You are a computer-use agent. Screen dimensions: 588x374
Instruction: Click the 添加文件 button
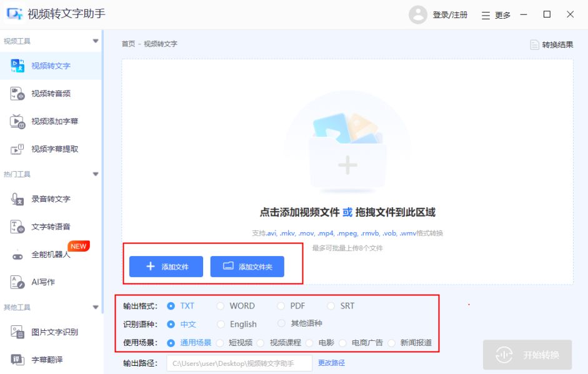(x=165, y=267)
